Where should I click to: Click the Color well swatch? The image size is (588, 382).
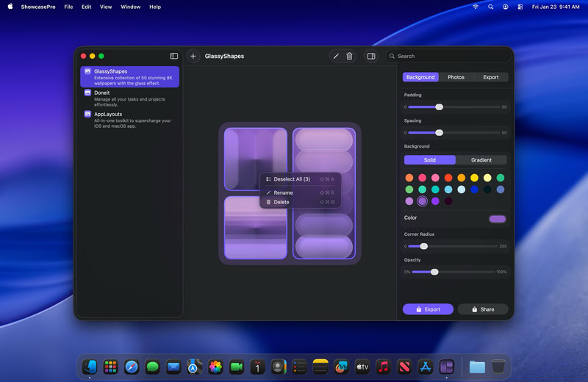(x=498, y=218)
